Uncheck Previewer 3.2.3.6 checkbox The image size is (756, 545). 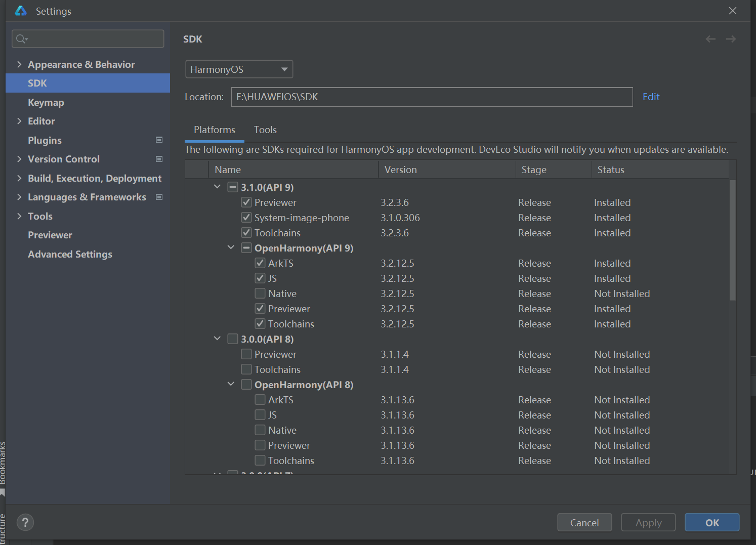[x=246, y=202]
